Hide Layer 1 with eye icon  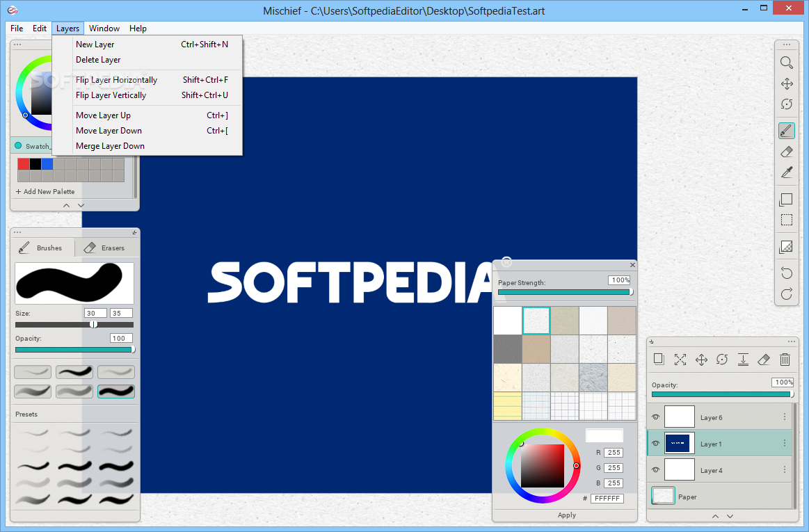click(x=655, y=443)
